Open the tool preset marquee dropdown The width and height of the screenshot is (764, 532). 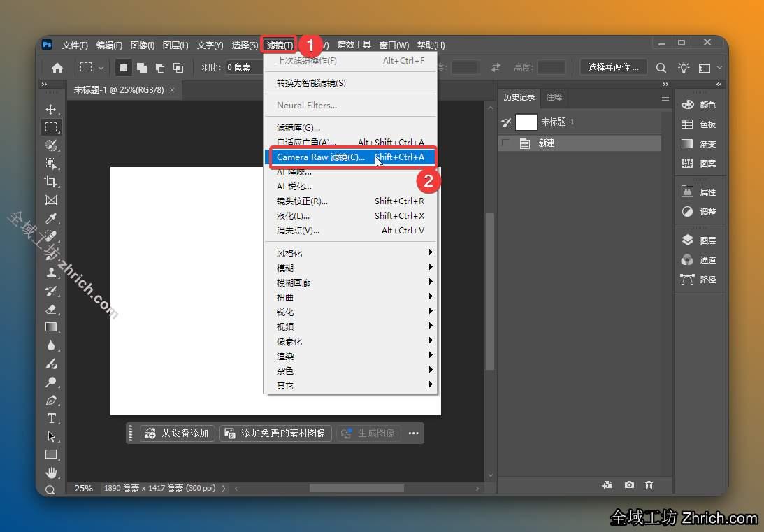pyautogui.click(x=92, y=67)
